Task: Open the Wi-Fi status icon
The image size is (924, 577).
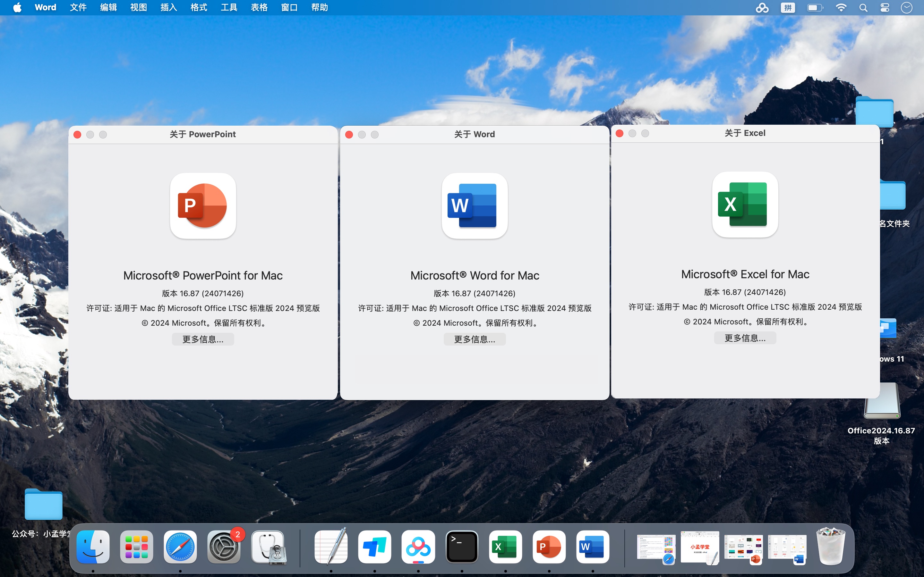Action: [841, 7]
